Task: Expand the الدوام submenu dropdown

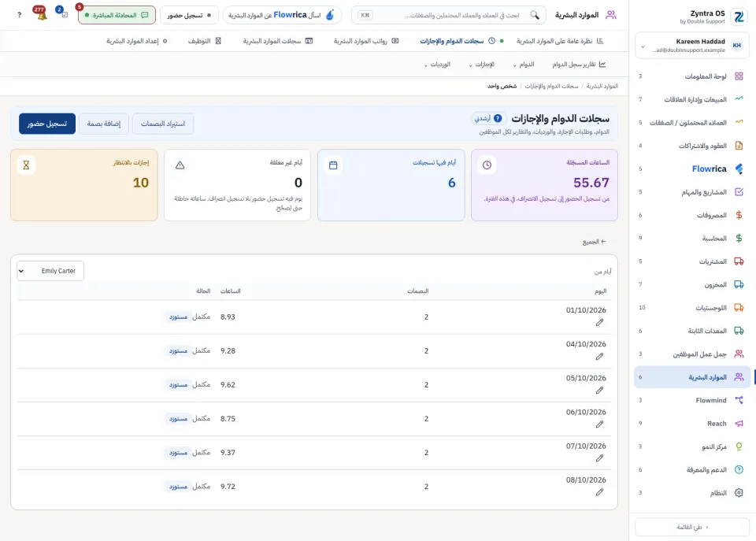Action: click(524, 65)
